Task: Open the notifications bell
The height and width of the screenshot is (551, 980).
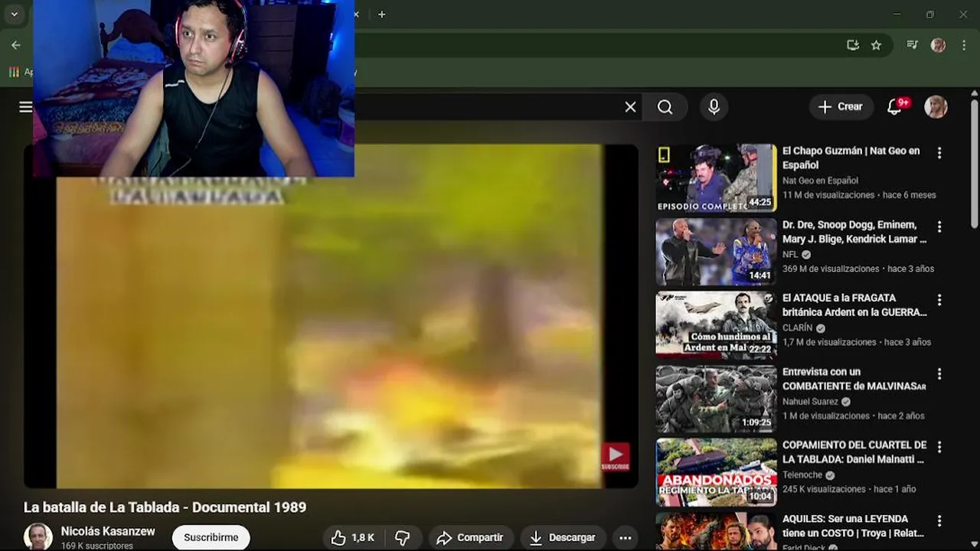Action: 895,107
